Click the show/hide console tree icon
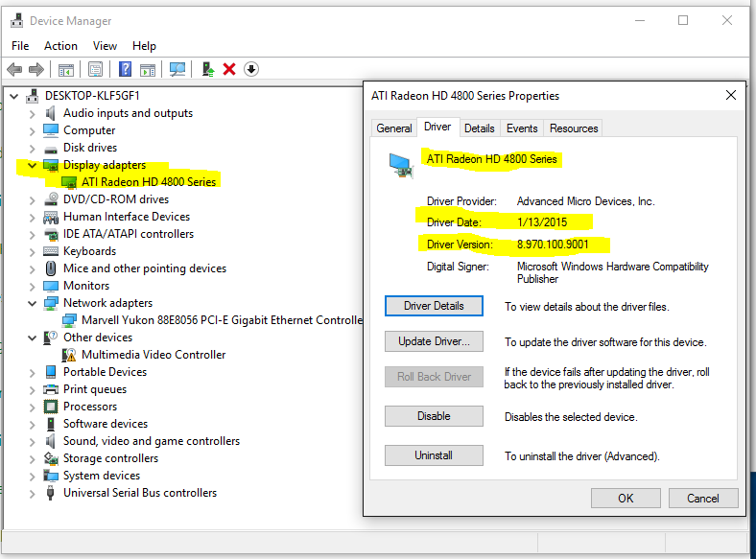756x559 pixels. (x=66, y=69)
